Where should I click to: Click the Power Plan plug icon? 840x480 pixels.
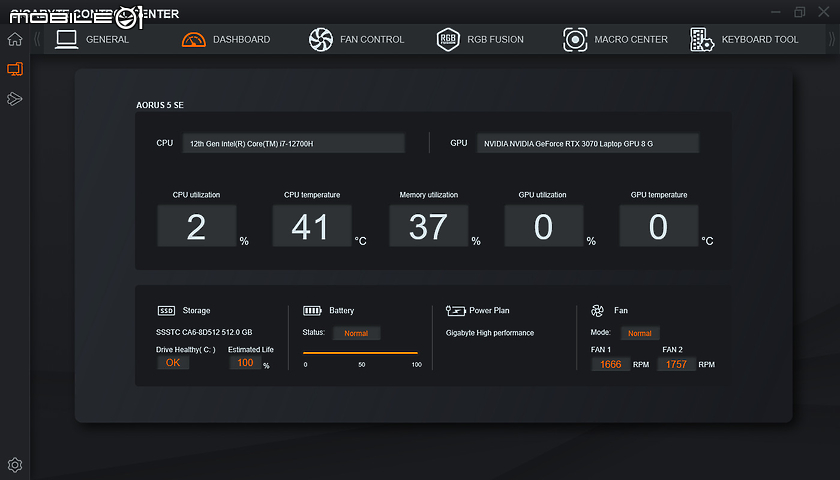455,311
